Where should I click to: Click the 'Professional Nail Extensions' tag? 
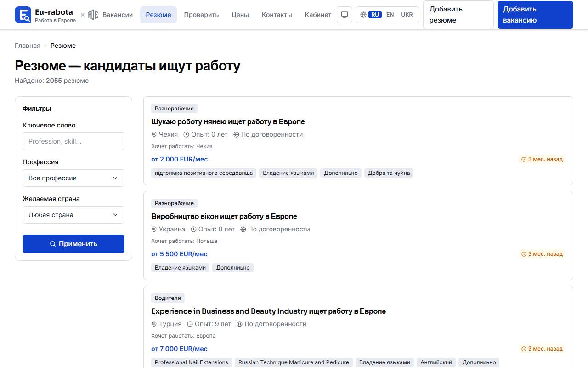coord(192,362)
